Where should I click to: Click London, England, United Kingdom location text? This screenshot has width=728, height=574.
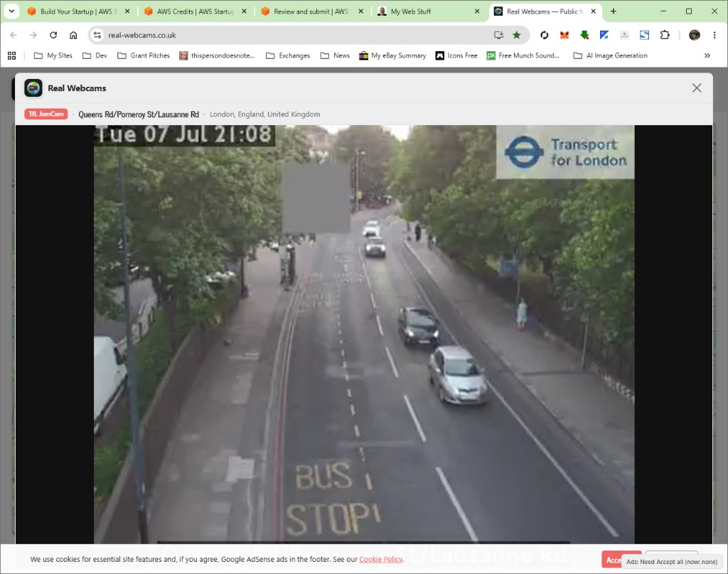[x=264, y=115]
